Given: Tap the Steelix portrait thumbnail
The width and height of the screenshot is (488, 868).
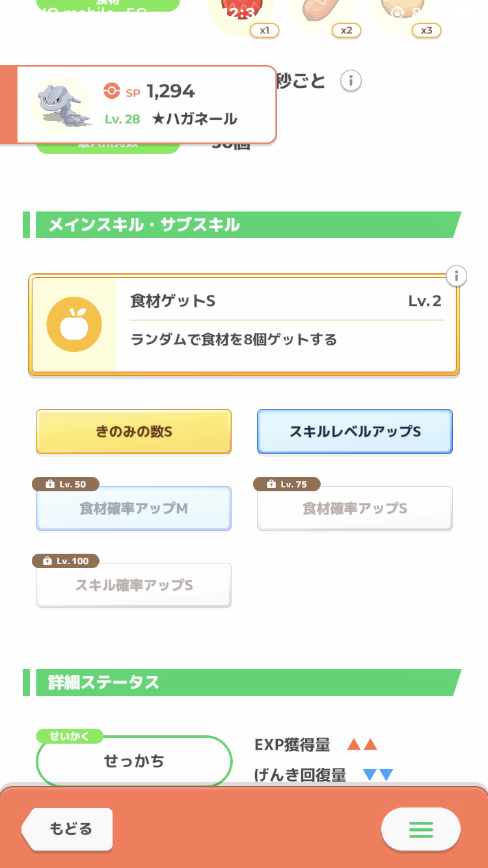Looking at the screenshot, I should tap(61, 104).
